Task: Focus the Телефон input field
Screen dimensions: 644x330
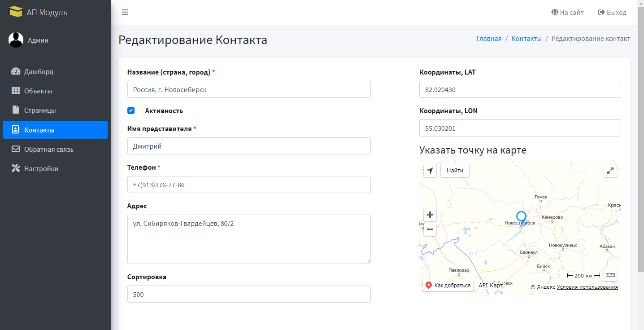Action: pyautogui.click(x=249, y=185)
